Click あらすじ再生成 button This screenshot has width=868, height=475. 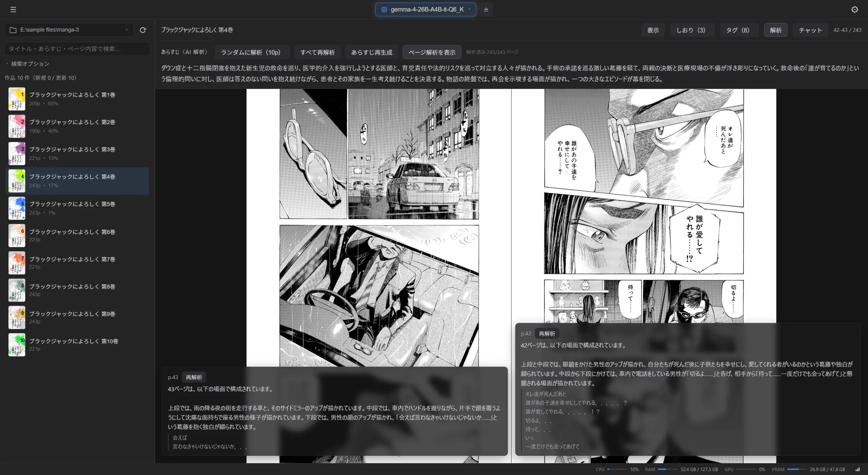[372, 52]
